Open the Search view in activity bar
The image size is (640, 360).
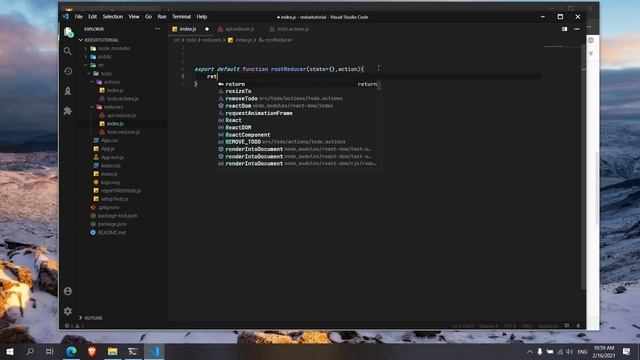(68, 51)
